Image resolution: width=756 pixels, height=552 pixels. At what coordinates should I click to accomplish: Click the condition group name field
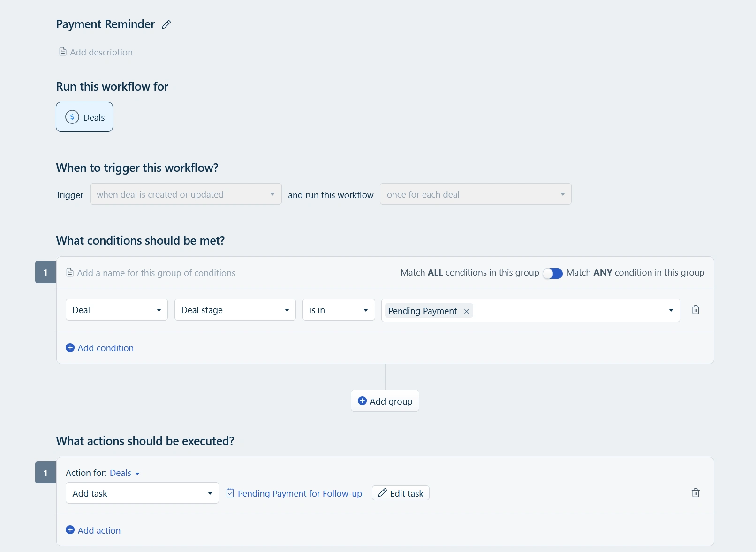[156, 273]
